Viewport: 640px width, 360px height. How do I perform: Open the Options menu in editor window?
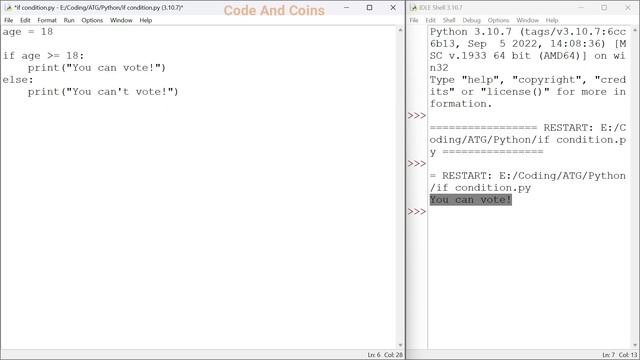[92, 20]
